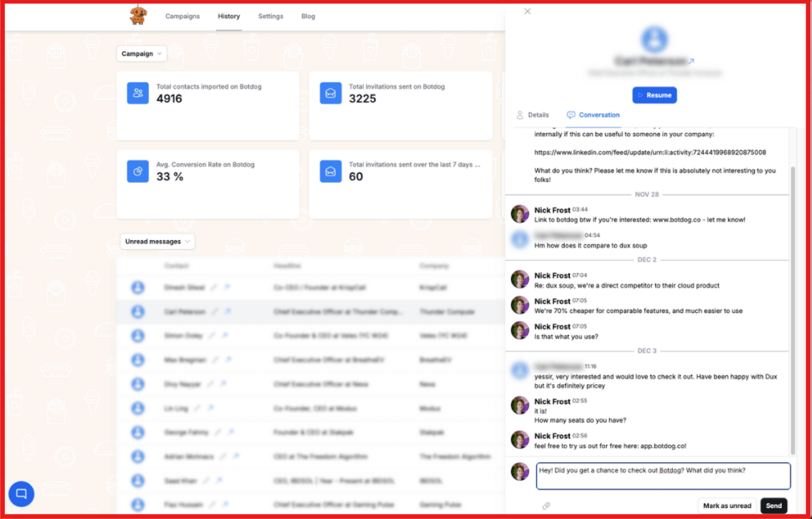Click the paperclip attachment icon
This screenshot has height=519, width=812.
click(x=546, y=506)
